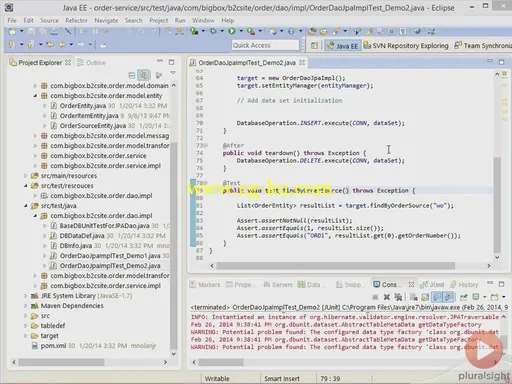The height and width of the screenshot is (384, 512).
Task: Switch to the Outline tab
Action: 91,62
